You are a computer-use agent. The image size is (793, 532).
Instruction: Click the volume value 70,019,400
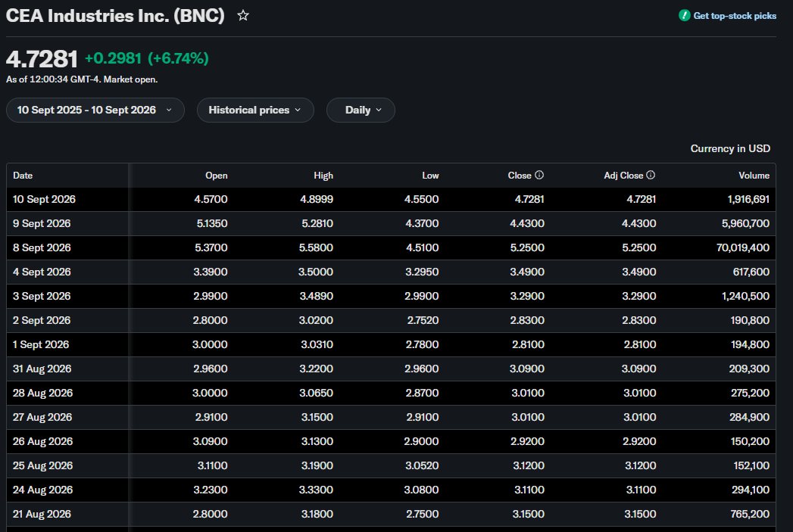coord(743,248)
